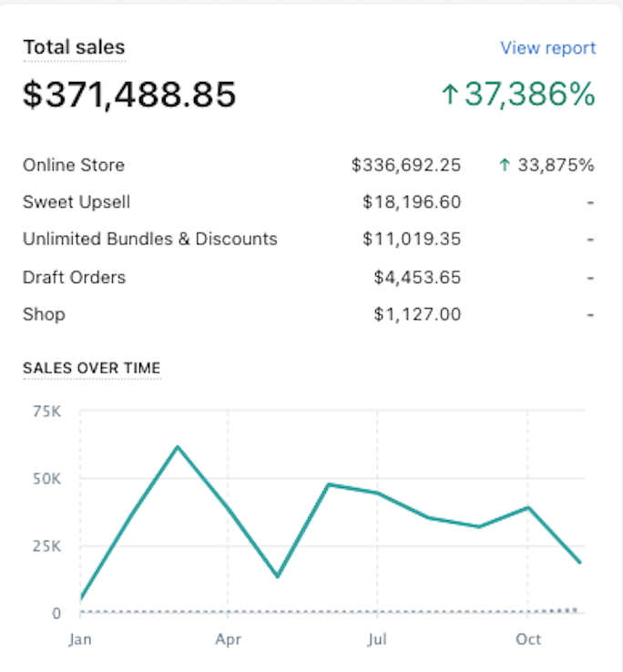Click the Sweet Upsell channel label
623x672 pixels.
(77, 202)
